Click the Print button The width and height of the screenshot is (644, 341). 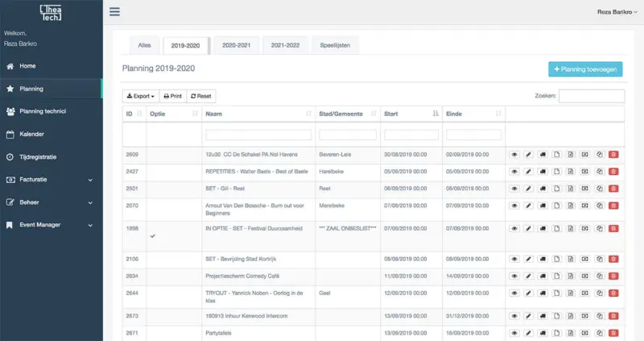point(172,96)
